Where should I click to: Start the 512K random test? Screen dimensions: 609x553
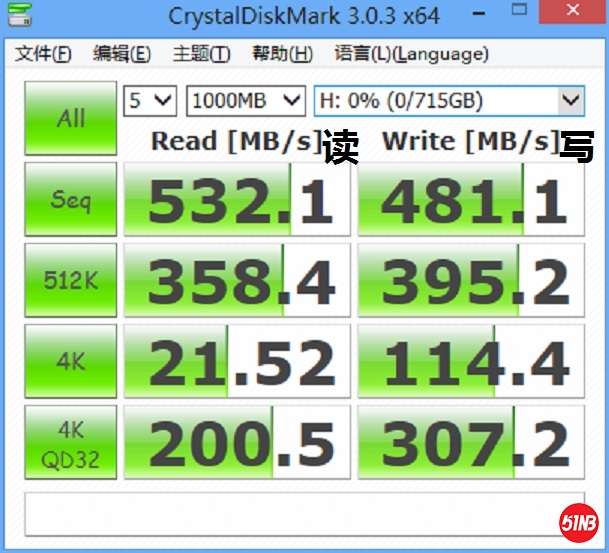70,281
